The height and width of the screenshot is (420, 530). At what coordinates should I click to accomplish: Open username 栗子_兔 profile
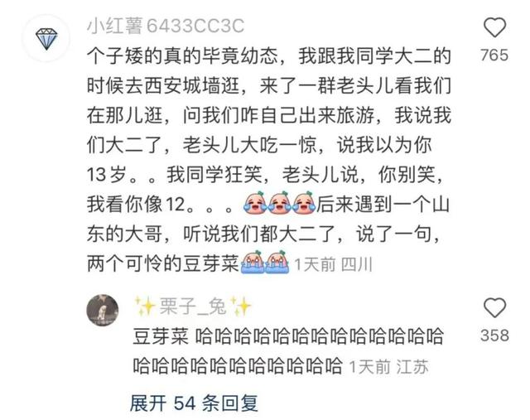[192, 306]
